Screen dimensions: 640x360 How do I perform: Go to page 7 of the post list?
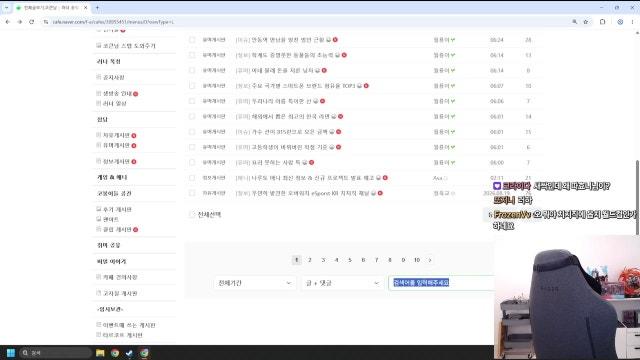pos(376,260)
